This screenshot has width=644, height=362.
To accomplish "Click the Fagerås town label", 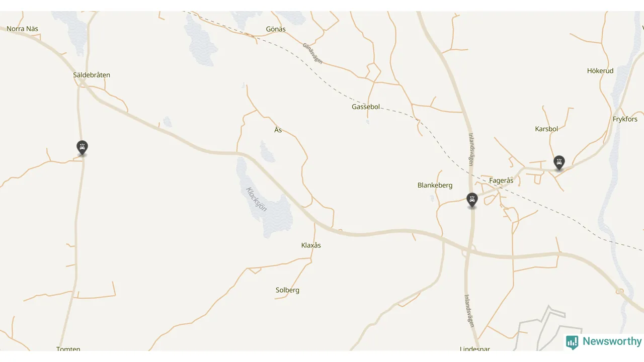I will (x=501, y=180).
